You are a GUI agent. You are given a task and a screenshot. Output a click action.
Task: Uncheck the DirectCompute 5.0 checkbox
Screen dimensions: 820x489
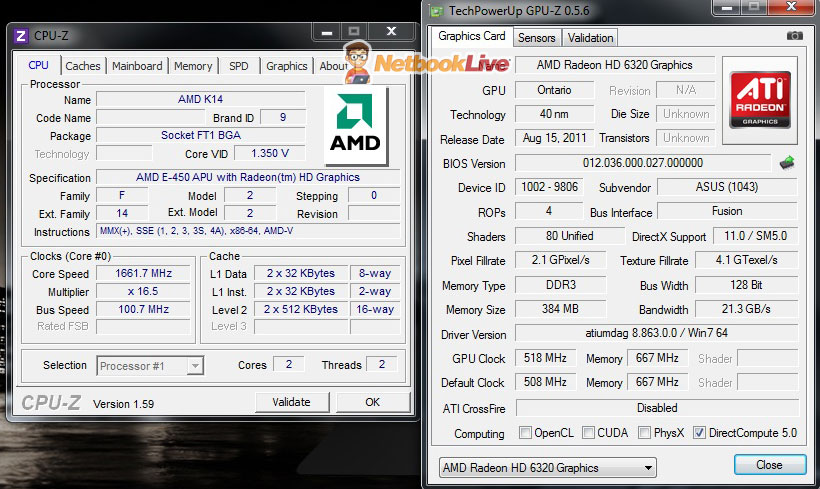coord(699,433)
